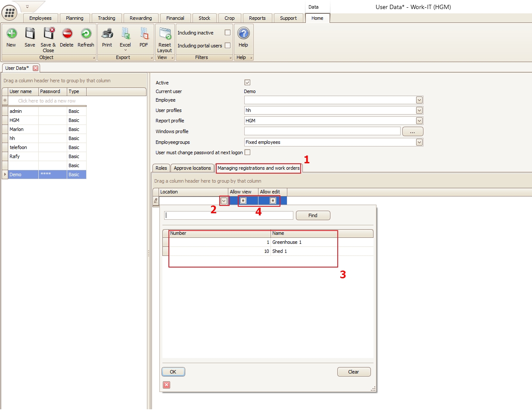Open the Rewarding ribbon tab
Viewport: 532px width, 411px height.
[140, 18]
